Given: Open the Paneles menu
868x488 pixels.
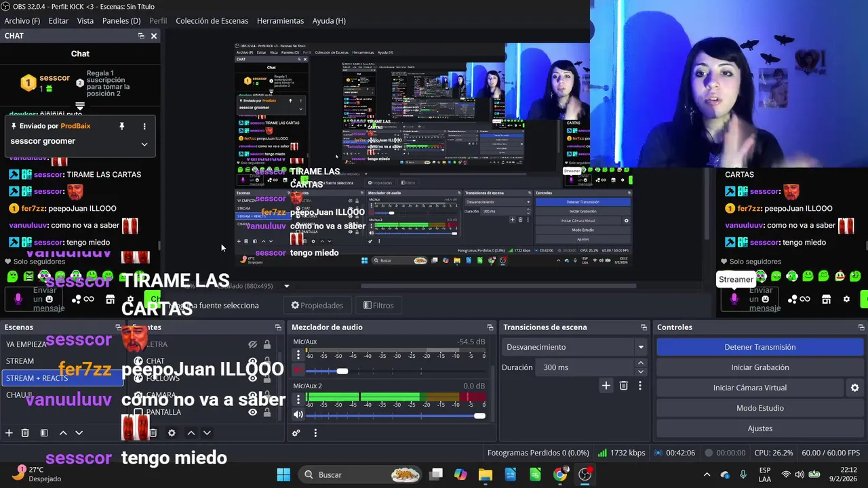Looking at the screenshot, I should pyautogui.click(x=121, y=21).
